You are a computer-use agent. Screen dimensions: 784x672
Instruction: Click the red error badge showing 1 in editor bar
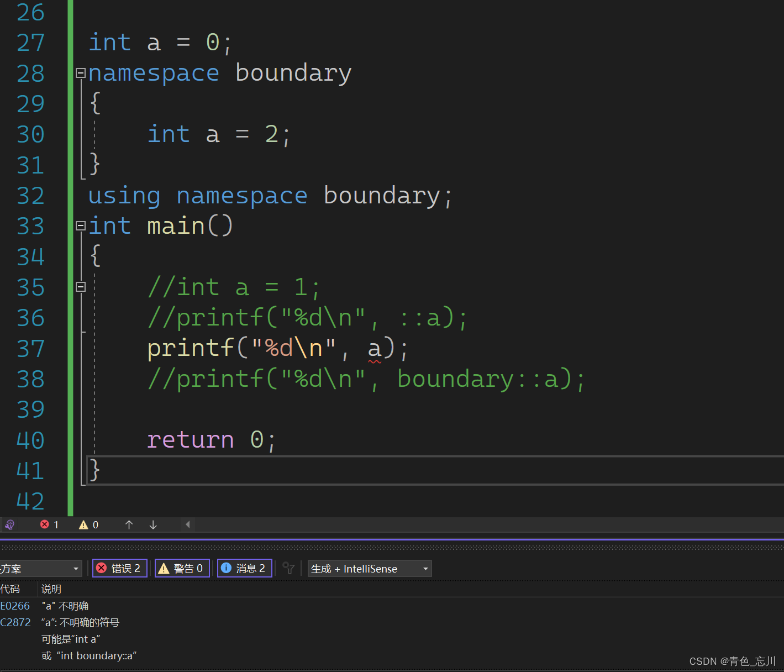[x=49, y=524]
